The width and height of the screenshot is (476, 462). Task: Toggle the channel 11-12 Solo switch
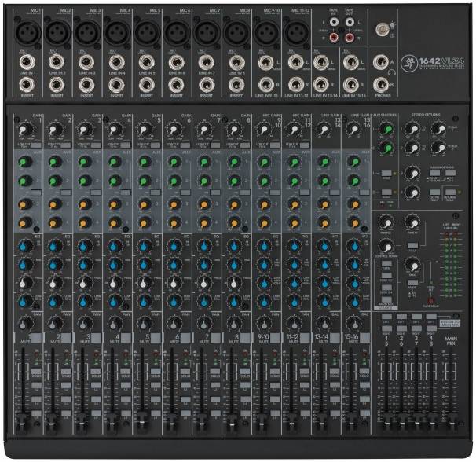(305, 372)
